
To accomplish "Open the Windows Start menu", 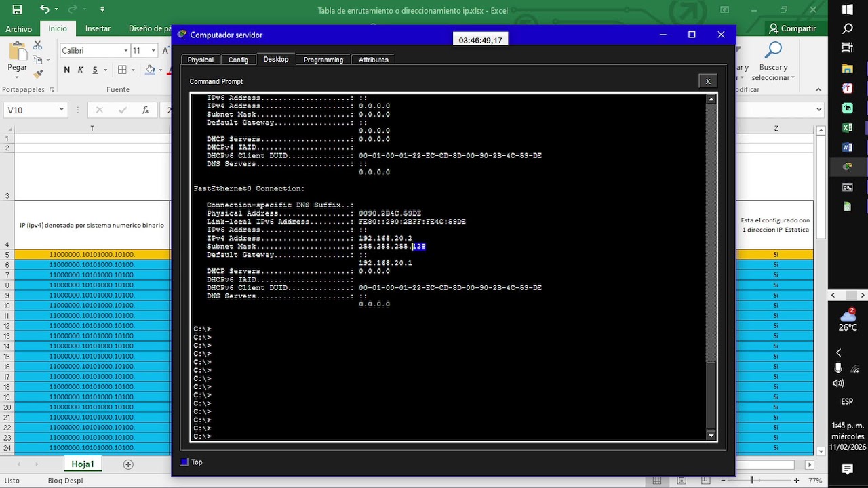I will (848, 9).
